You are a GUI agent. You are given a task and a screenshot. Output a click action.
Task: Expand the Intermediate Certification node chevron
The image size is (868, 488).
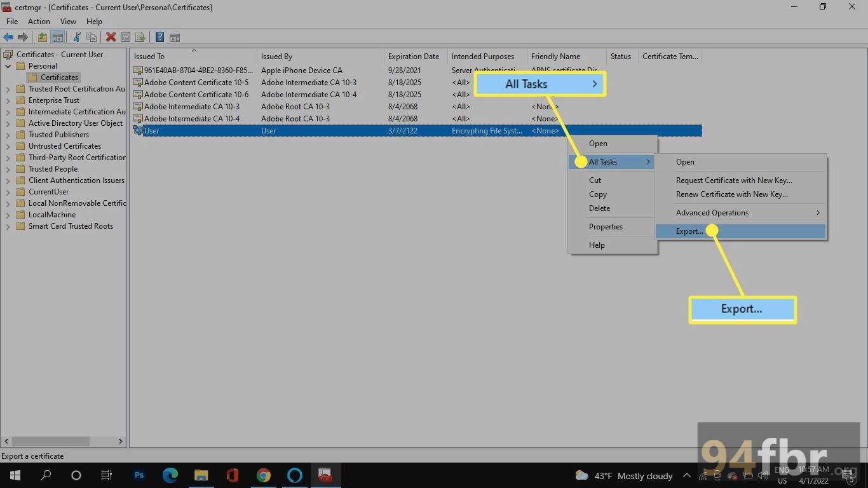(x=8, y=112)
